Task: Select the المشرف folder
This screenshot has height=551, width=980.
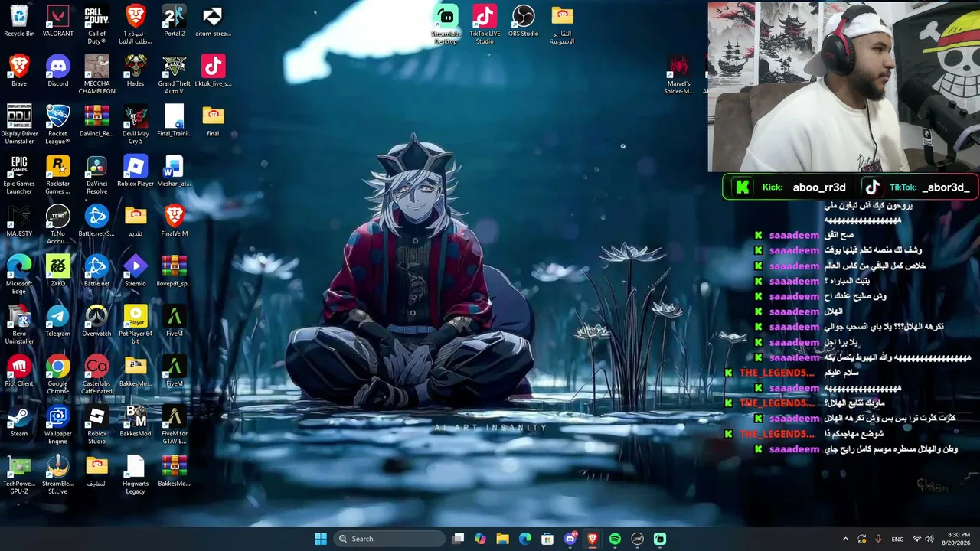Action: (x=96, y=470)
